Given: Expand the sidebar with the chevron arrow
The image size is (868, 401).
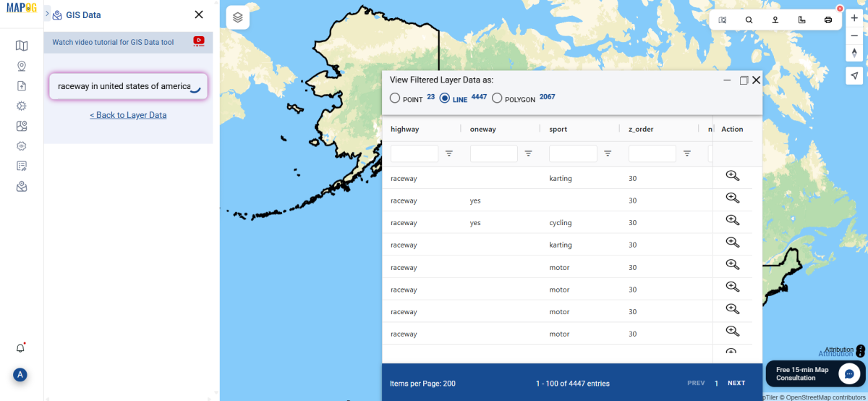Looking at the screenshot, I should 47,14.
